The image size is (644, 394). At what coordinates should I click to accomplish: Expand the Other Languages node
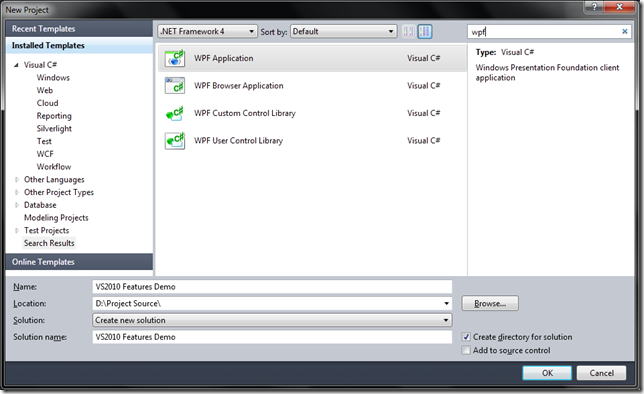pyautogui.click(x=16, y=180)
